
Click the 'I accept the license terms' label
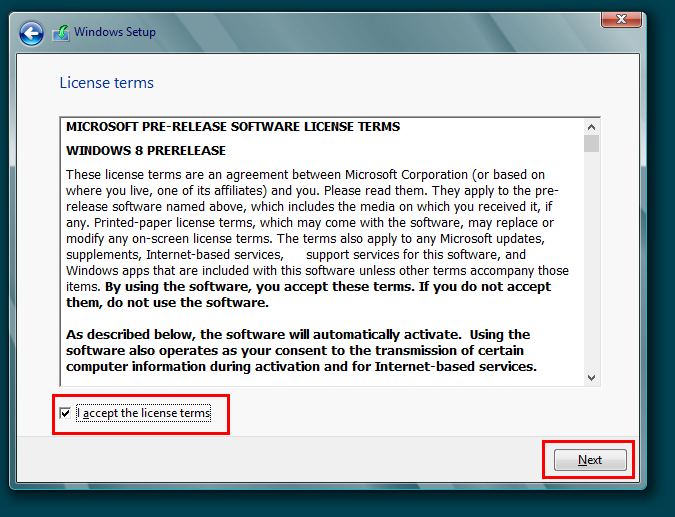coord(143,413)
